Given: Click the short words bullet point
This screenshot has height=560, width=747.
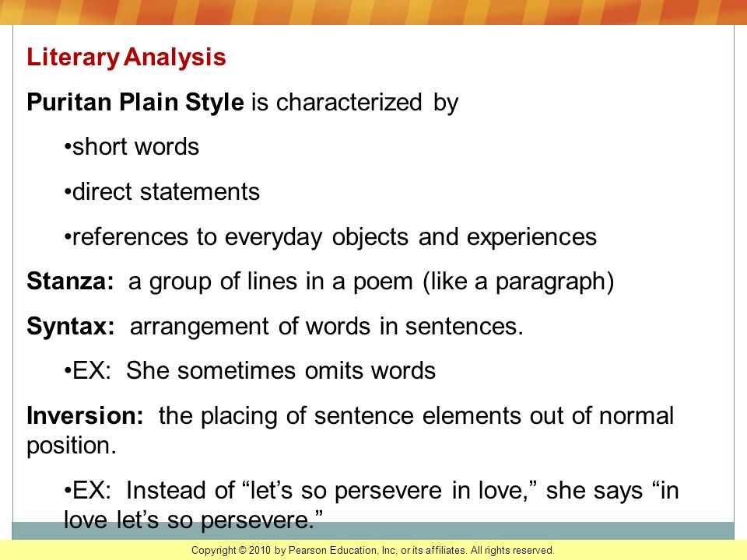Looking at the screenshot, I should 132,147.
